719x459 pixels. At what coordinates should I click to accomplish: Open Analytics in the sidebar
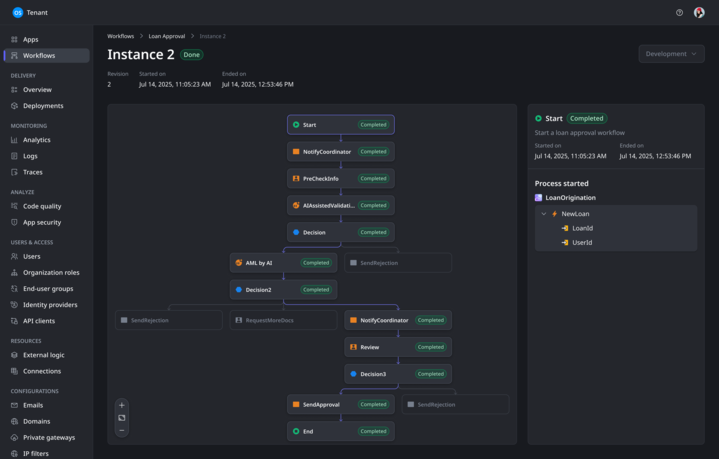37,140
